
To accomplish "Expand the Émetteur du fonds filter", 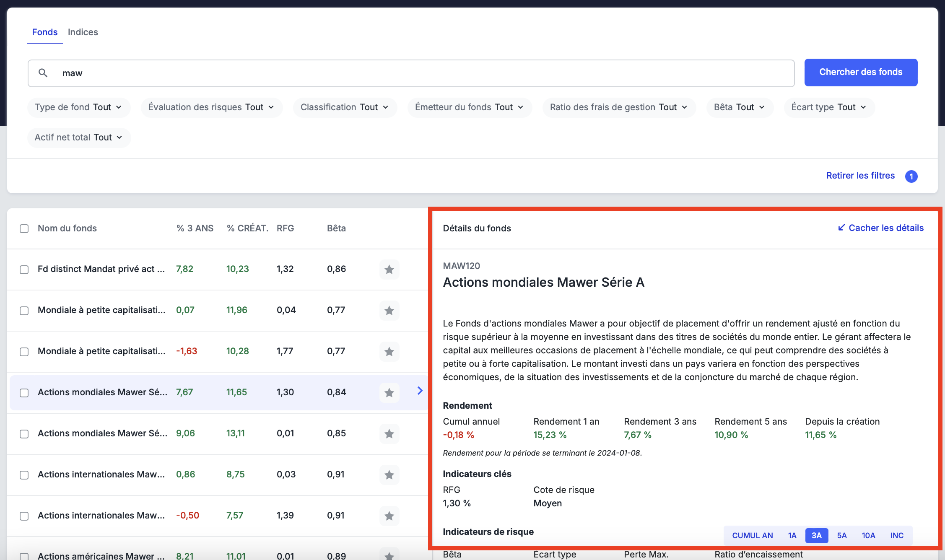I will pyautogui.click(x=470, y=107).
